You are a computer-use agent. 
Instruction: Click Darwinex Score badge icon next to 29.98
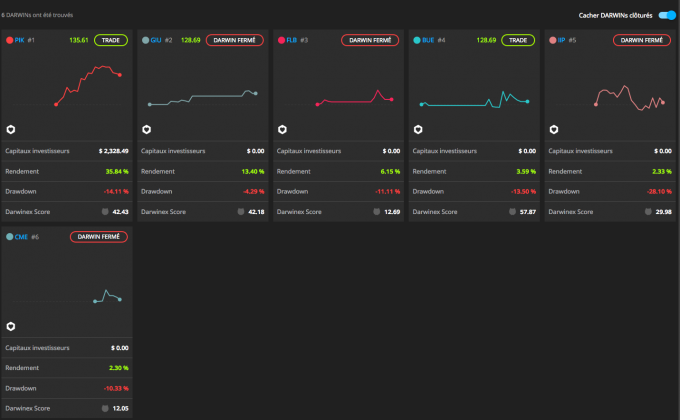click(x=648, y=212)
